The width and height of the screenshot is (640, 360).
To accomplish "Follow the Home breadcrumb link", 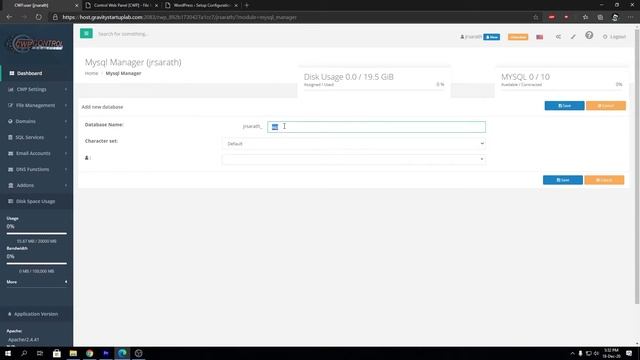I will coord(91,73).
